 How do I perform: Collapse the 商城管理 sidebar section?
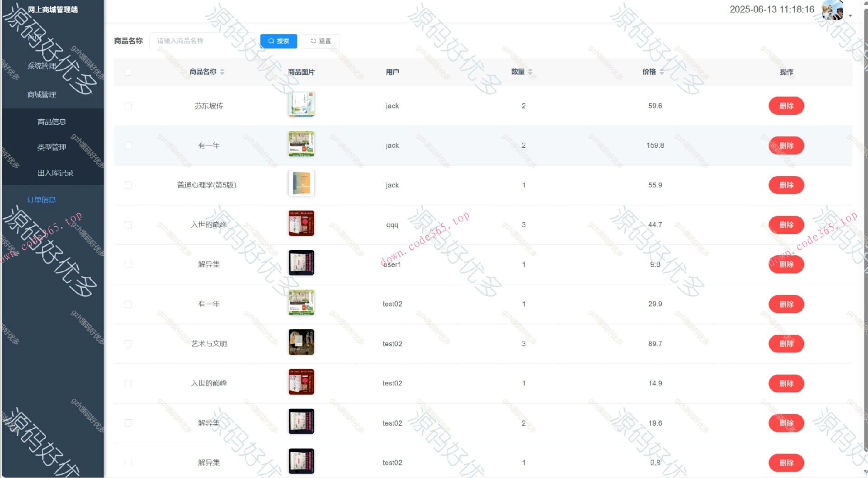coord(41,94)
